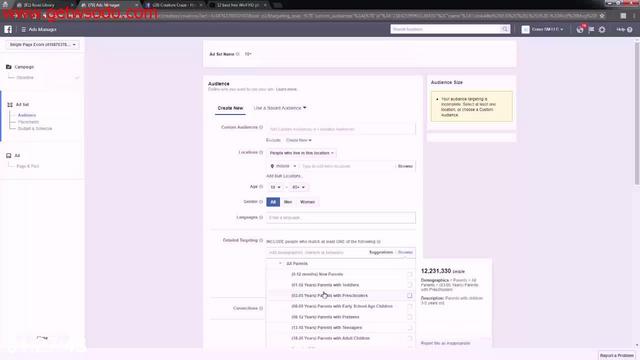Click Add Bulk Locations link
The height and width of the screenshot is (360, 640).
click(284, 176)
